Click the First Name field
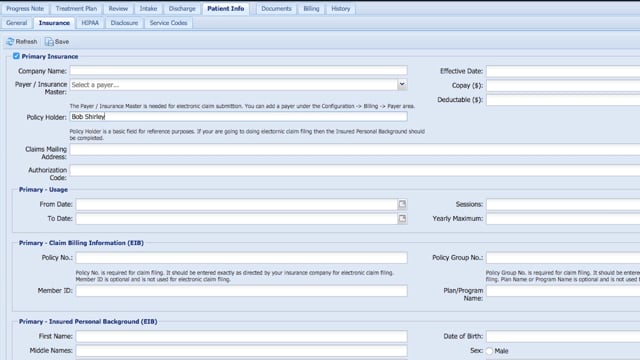This screenshot has width=640, height=360. pyautogui.click(x=242, y=336)
